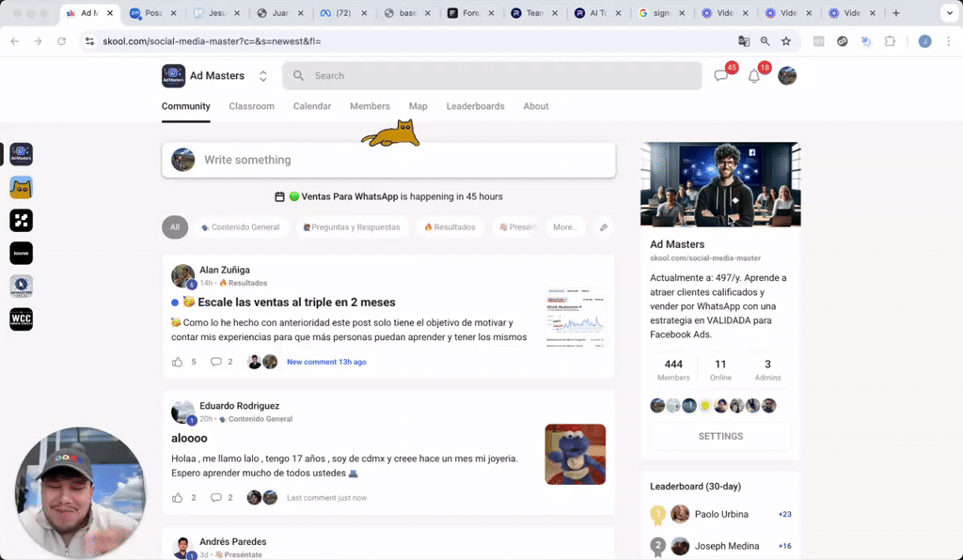
Task: Go to the Members tab
Action: (370, 106)
